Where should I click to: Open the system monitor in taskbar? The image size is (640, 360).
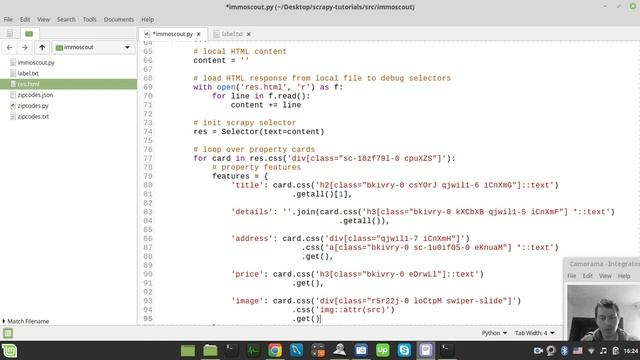pyautogui.click(x=253, y=350)
